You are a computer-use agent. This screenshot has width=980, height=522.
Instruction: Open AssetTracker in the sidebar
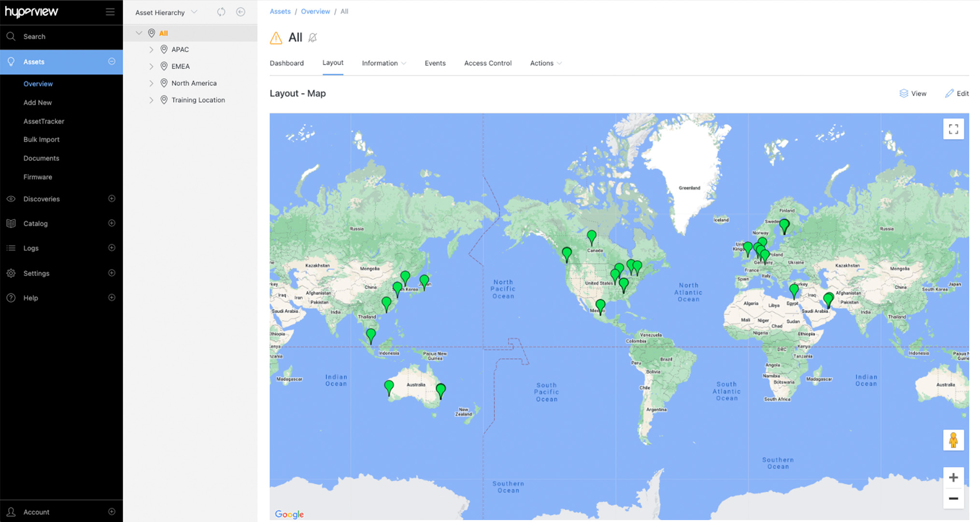pos(44,121)
